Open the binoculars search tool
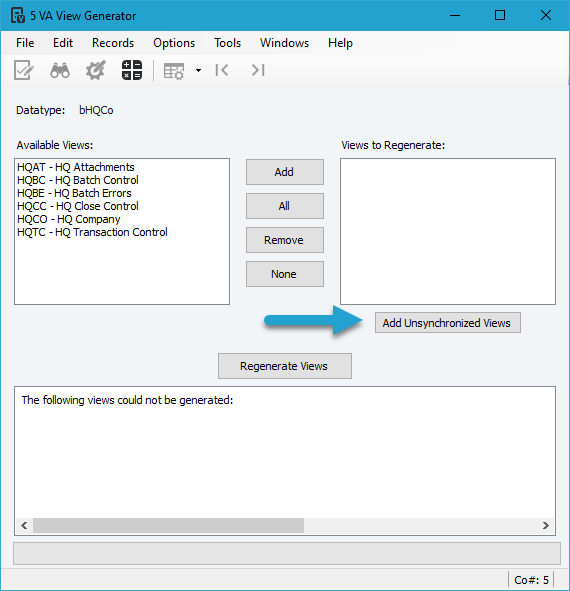The height and width of the screenshot is (591, 570). (x=60, y=70)
